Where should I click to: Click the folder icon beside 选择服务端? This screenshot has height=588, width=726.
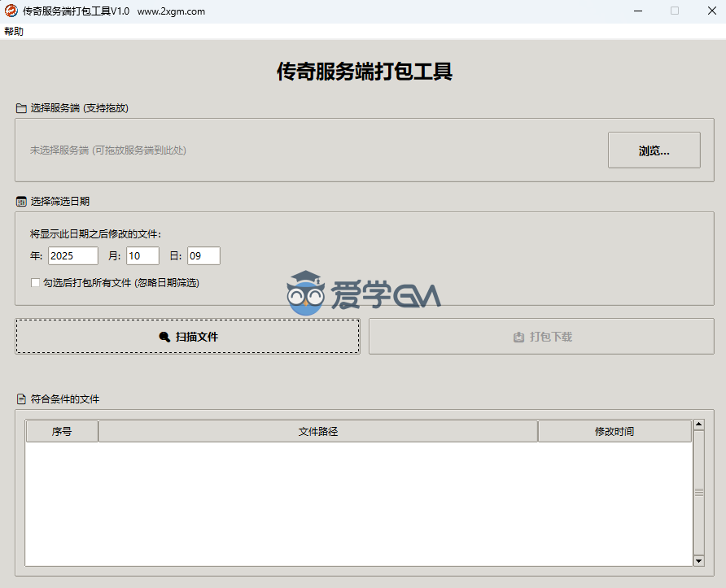(21, 108)
